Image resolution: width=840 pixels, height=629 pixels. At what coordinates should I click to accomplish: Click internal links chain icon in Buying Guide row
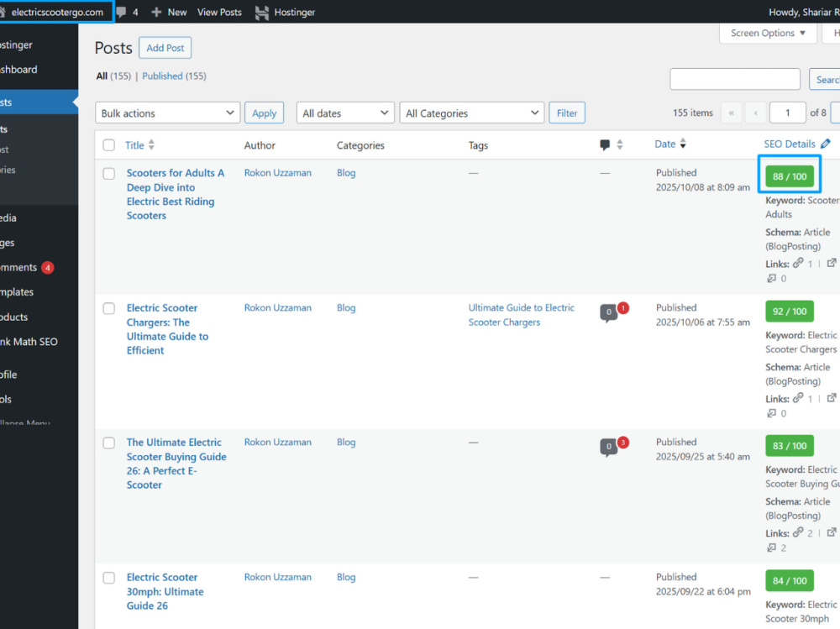798,532
